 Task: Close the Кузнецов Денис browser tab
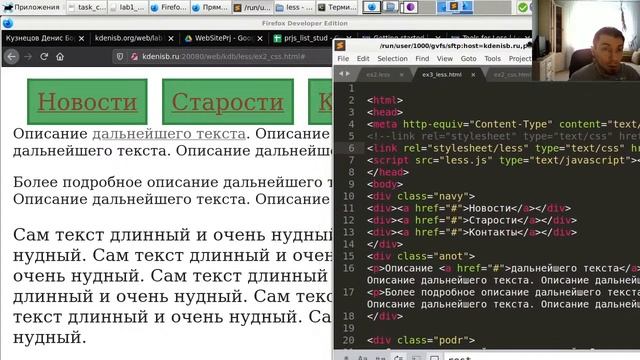[82, 38]
